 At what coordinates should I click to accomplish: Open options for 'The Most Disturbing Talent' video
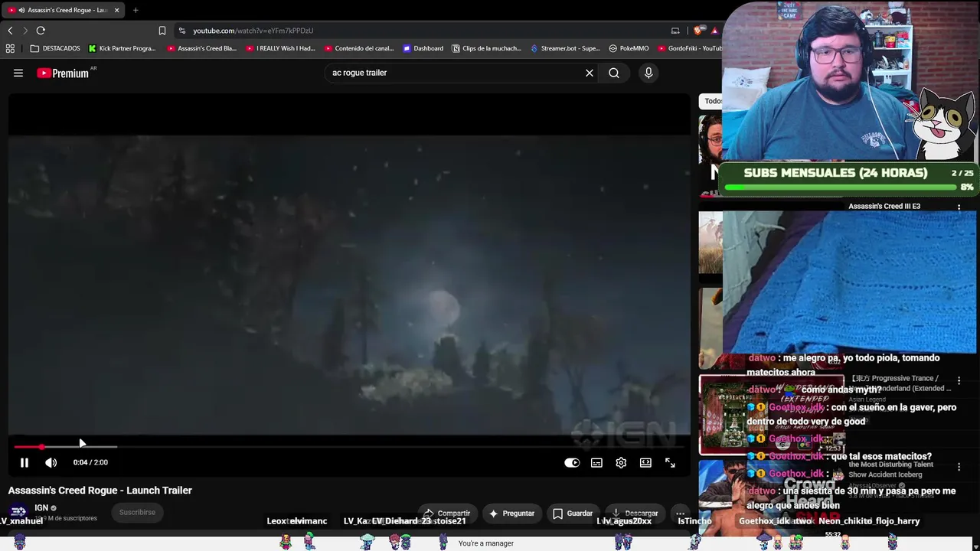(959, 467)
